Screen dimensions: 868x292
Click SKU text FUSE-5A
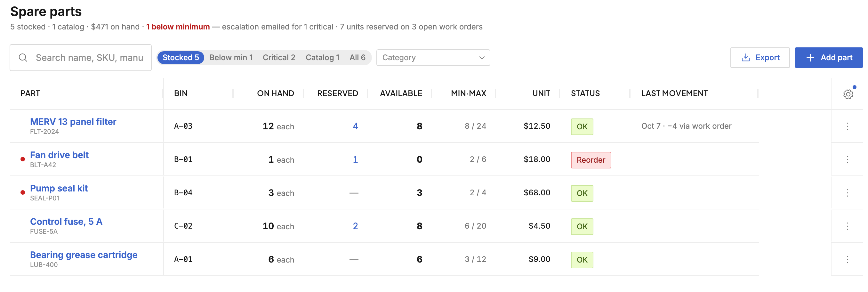click(x=44, y=231)
